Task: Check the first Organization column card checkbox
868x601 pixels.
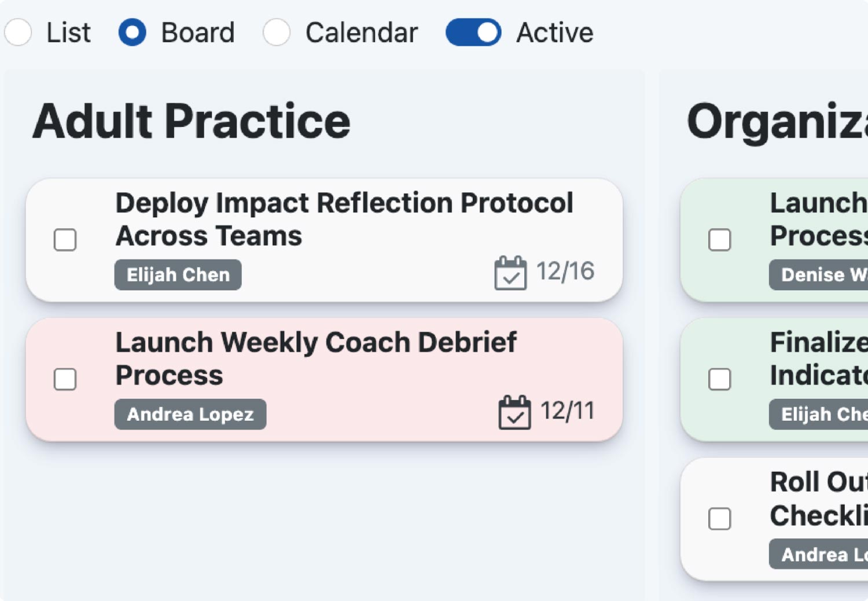Action: click(719, 240)
